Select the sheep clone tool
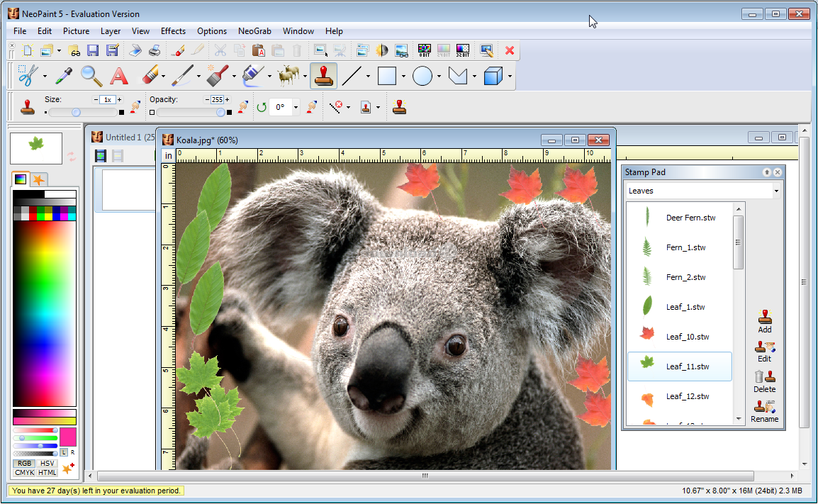This screenshot has width=818, height=504. (x=289, y=76)
